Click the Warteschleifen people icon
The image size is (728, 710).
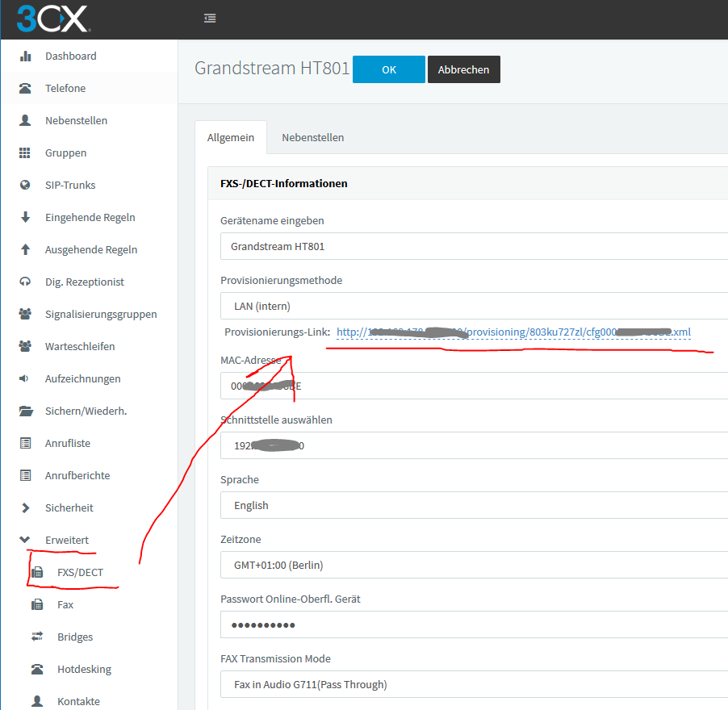pyautogui.click(x=25, y=346)
